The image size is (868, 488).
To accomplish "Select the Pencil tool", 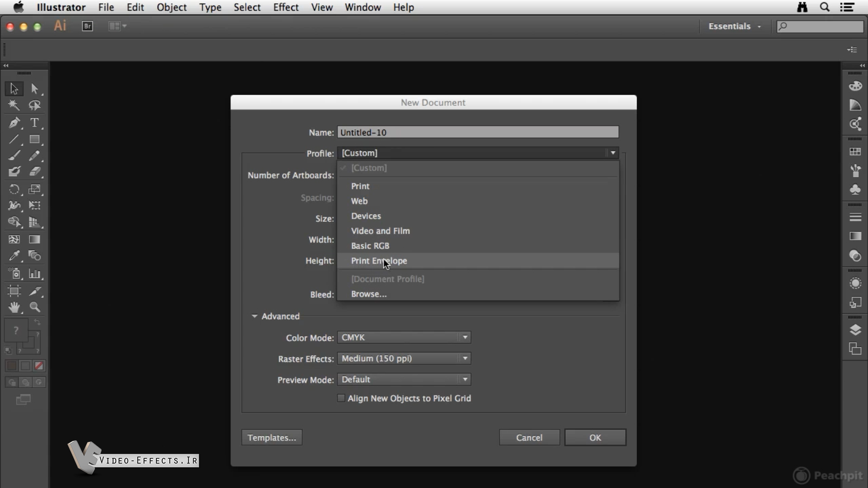I will [x=35, y=156].
